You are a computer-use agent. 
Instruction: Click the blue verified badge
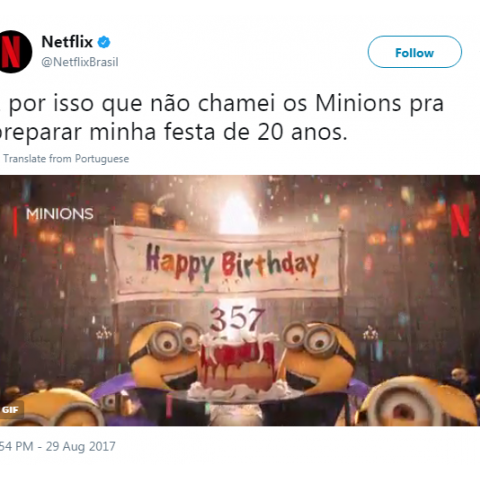(x=104, y=42)
